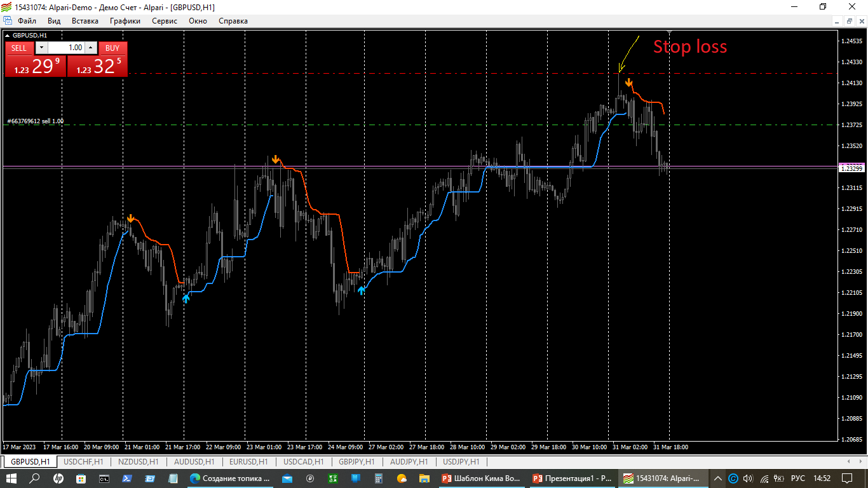Click the volume speaker icon in system tray

[748, 478]
